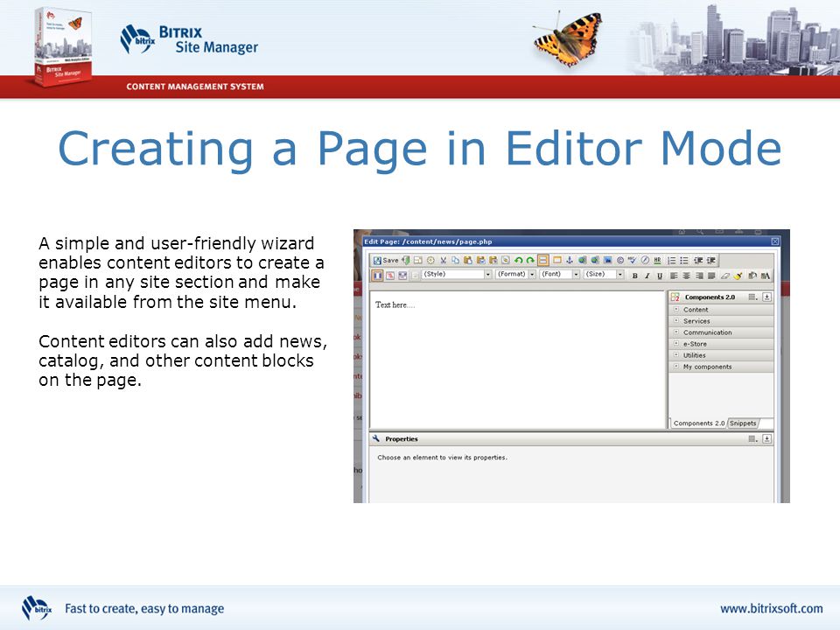Align text left
Screen dimensions: 840x630
pyautogui.click(x=674, y=276)
